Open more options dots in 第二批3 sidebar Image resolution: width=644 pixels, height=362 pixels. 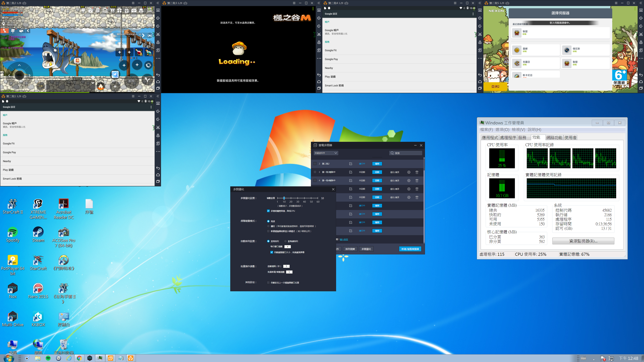pos(319,58)
